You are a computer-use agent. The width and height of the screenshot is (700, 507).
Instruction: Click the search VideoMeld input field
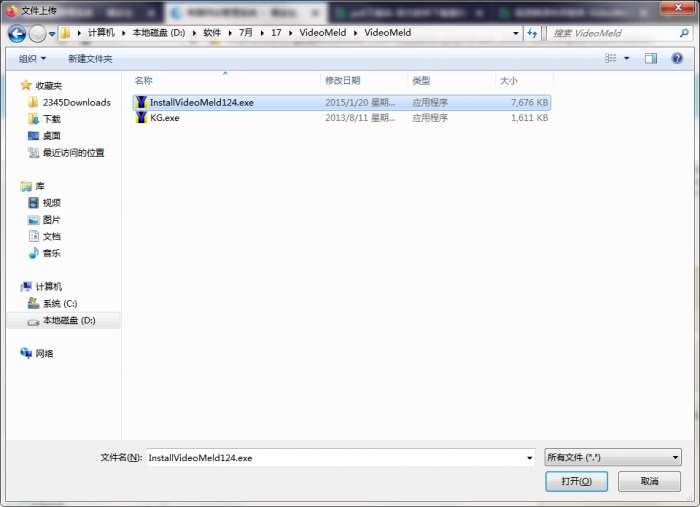(x=614, y=33)
